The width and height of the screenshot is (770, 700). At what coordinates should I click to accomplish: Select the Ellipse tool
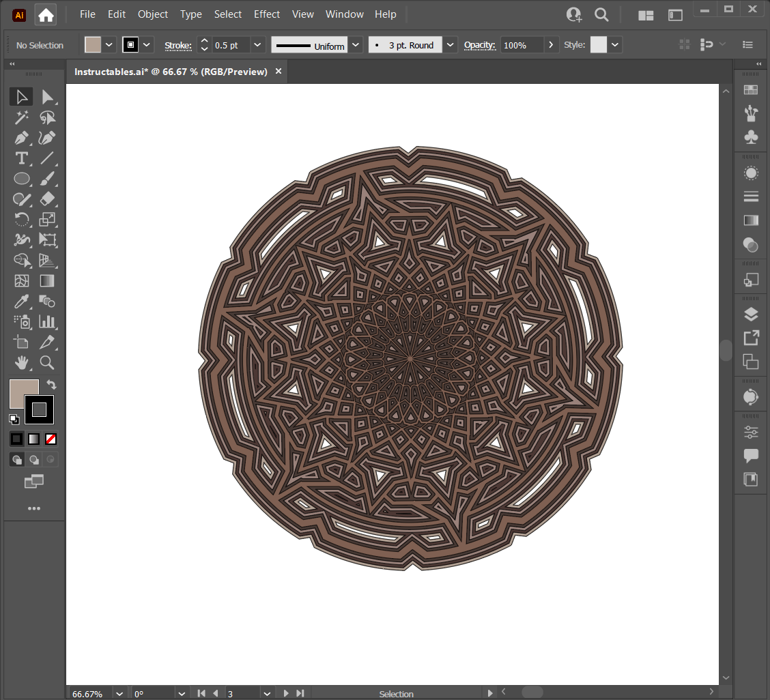(x=22, y=179)
